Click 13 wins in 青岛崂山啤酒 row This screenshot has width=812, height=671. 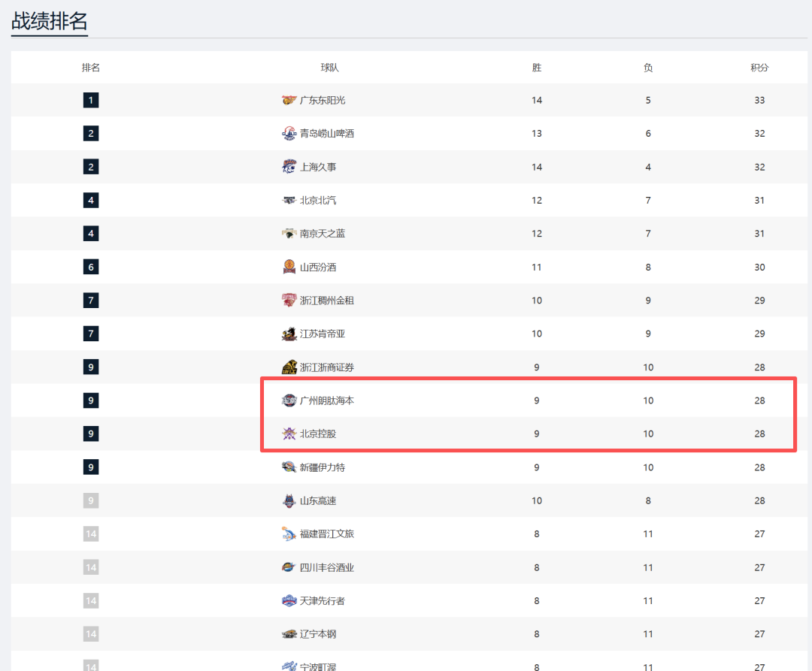(537, 134)
